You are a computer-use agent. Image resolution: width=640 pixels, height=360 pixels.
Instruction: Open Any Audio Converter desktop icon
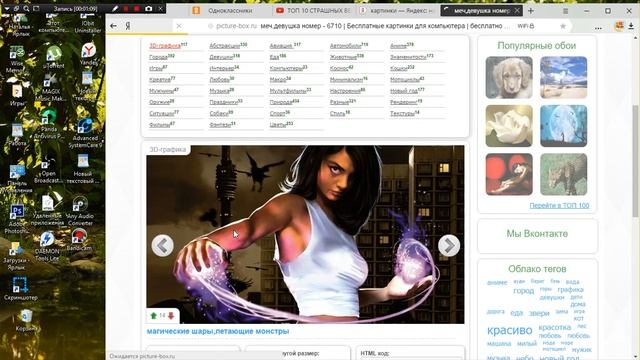(80, 211)
